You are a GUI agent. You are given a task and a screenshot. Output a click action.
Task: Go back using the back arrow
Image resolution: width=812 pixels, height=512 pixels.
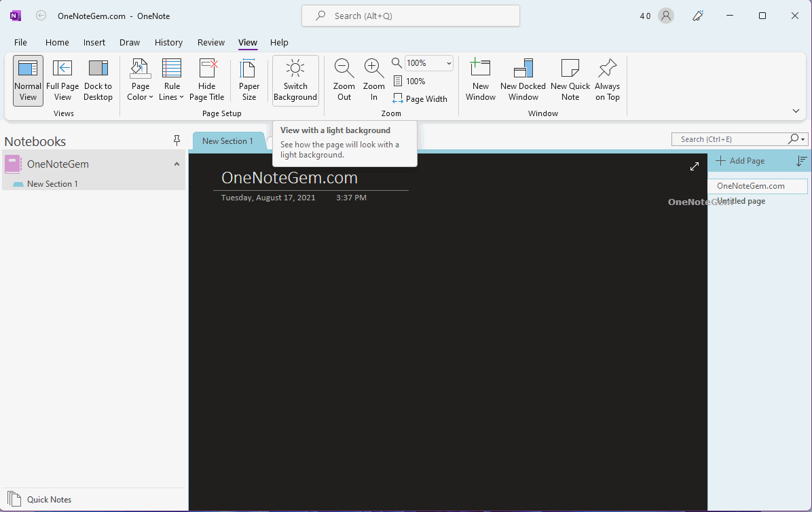tap(41, 16)
